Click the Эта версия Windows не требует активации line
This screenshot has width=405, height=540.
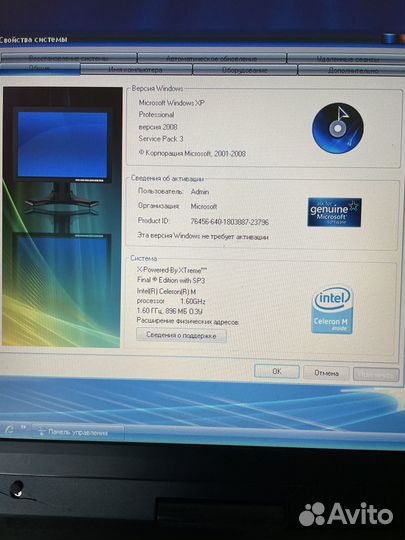point(203,236)
